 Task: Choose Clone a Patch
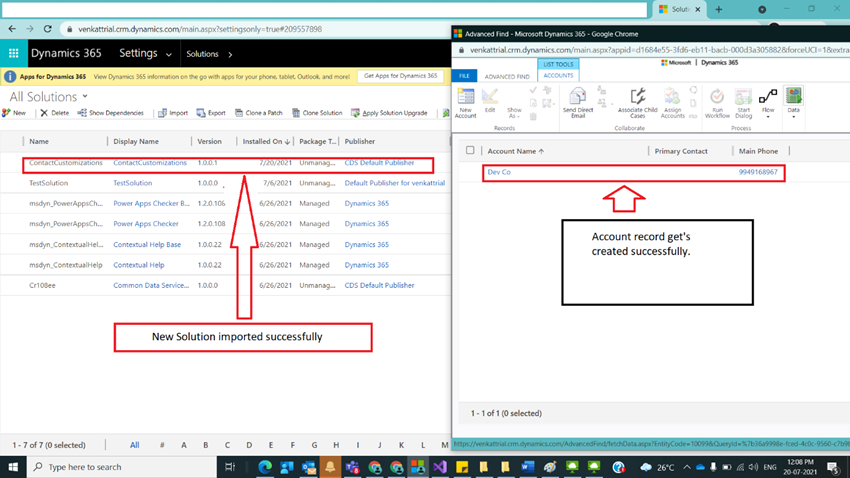259,113
